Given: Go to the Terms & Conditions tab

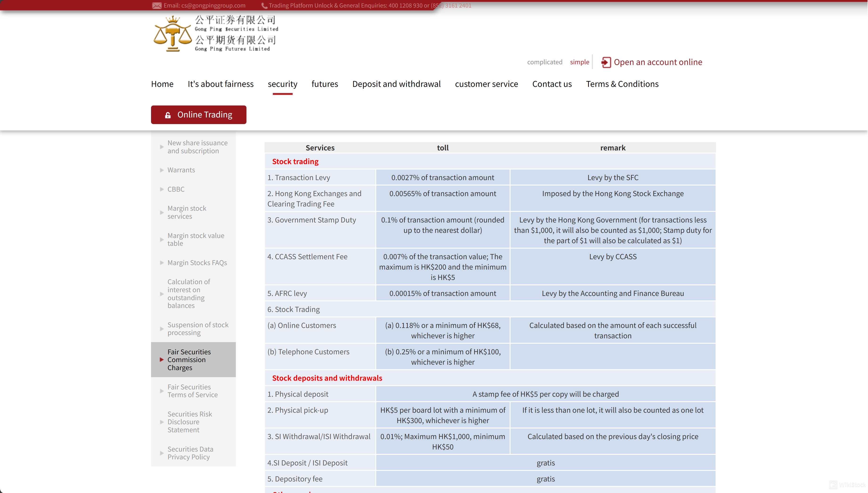Looking at the screenshot, I should click(622, 84).
